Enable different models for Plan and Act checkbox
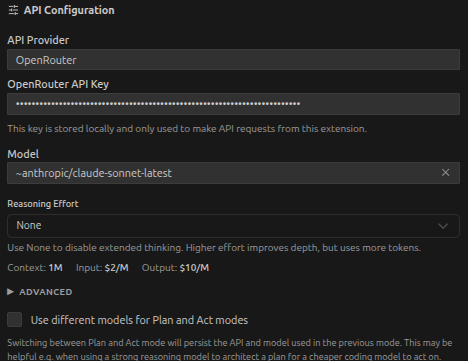The image size is (468, 361). pyautogui.click(x=15, y=320)
